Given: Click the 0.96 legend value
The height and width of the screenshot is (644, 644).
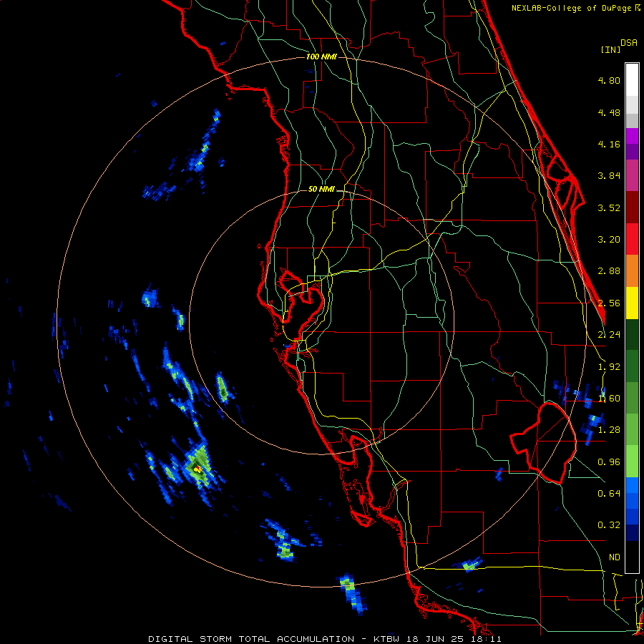Looking at the screenshot, I should click(609, 462).
